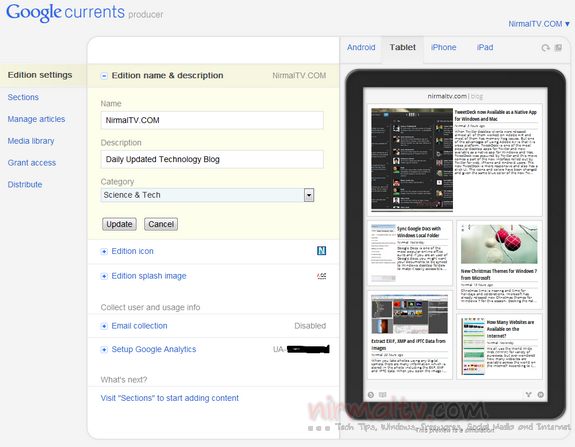Expand the Email collection section
Screen dimensions: 575x447
click(104, 326)
